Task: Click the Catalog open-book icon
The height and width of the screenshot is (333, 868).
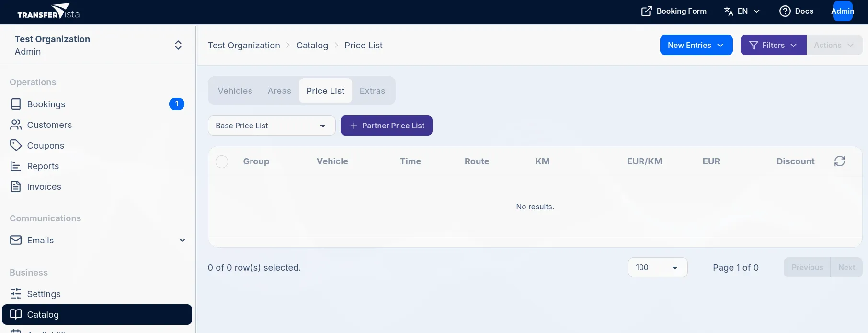Action: tap(16, 314)
